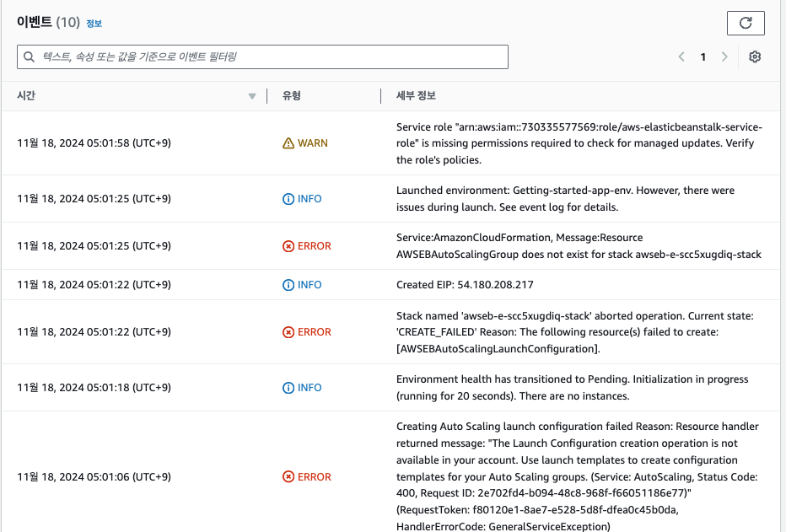Click ERROR icon on launch configuration failed row

[x=288, y=477]
